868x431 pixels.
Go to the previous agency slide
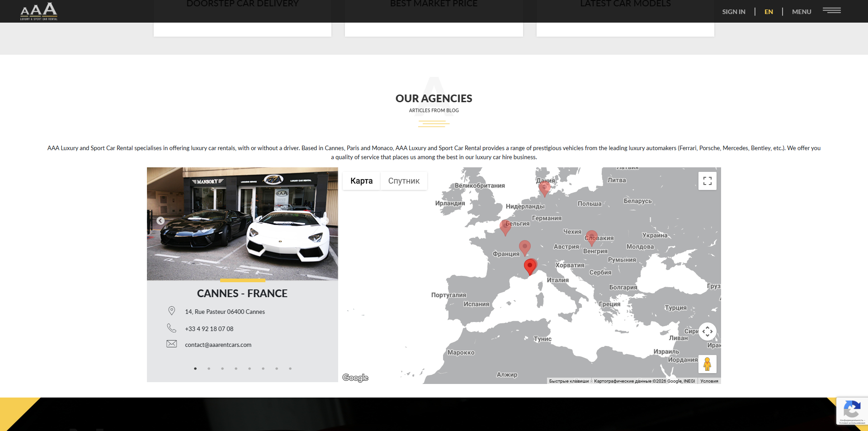[x=160, y=221]
